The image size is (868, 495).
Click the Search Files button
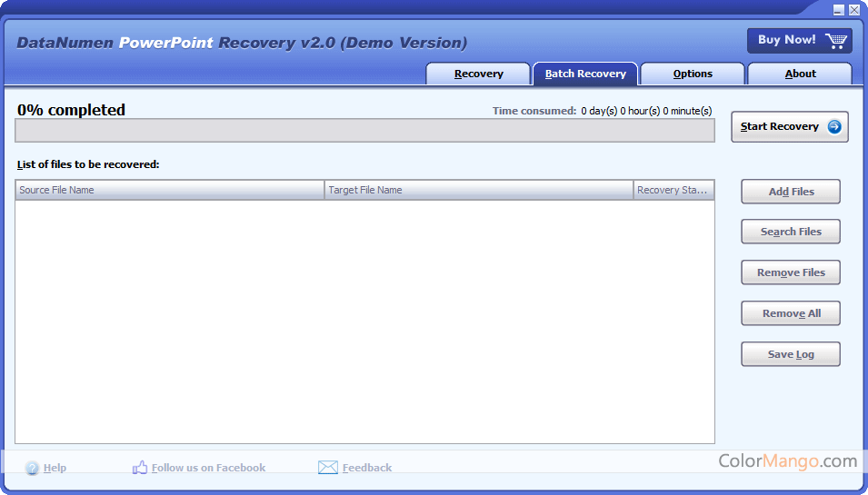(x=791, y=232)
